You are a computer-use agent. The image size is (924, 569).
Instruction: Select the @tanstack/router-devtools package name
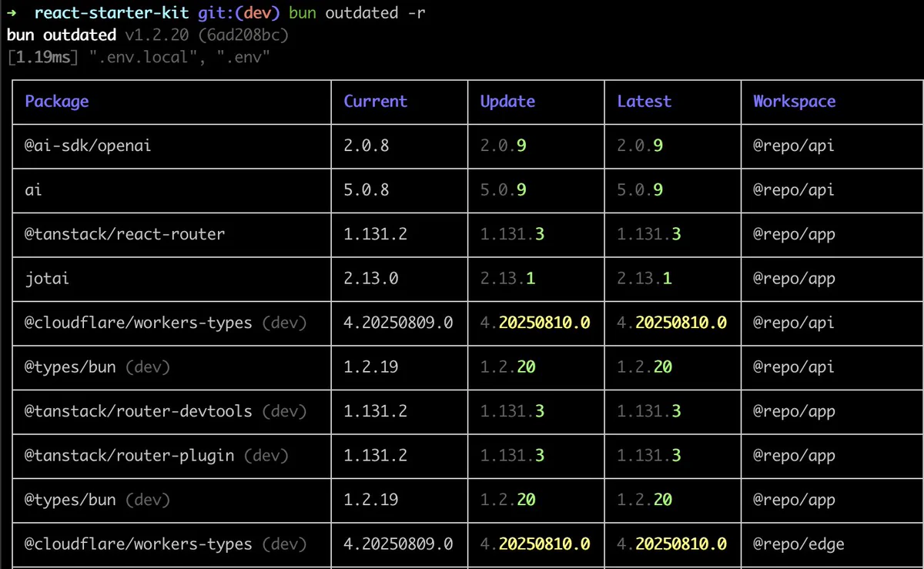pos(166,411)
